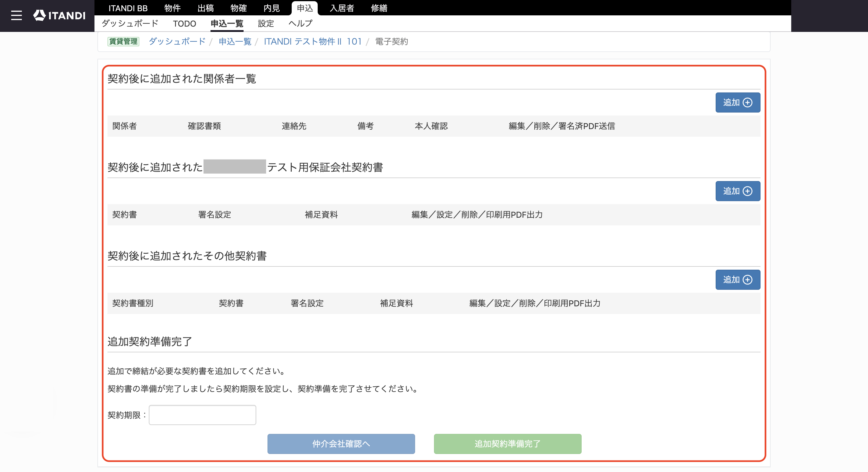Open the ヘルプ sub menu
Viewport: 868px width, 472px height.
pos(301,24)
